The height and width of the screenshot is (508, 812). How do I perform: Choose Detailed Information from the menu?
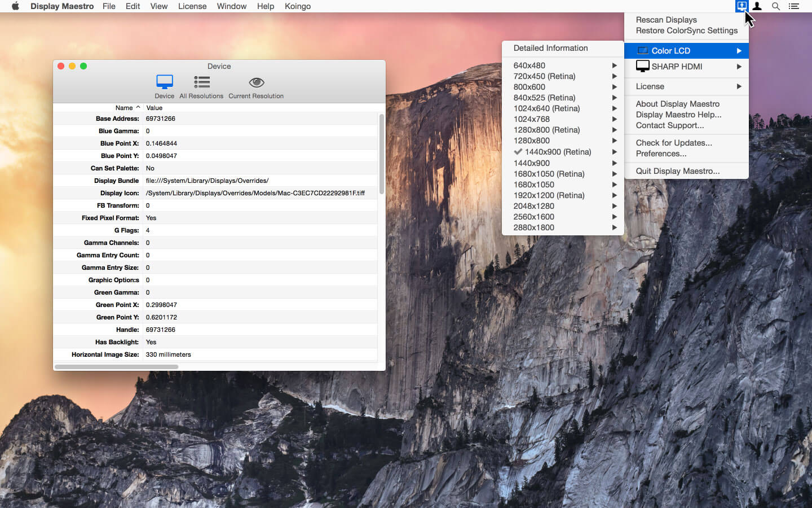(x=550, y=48)
